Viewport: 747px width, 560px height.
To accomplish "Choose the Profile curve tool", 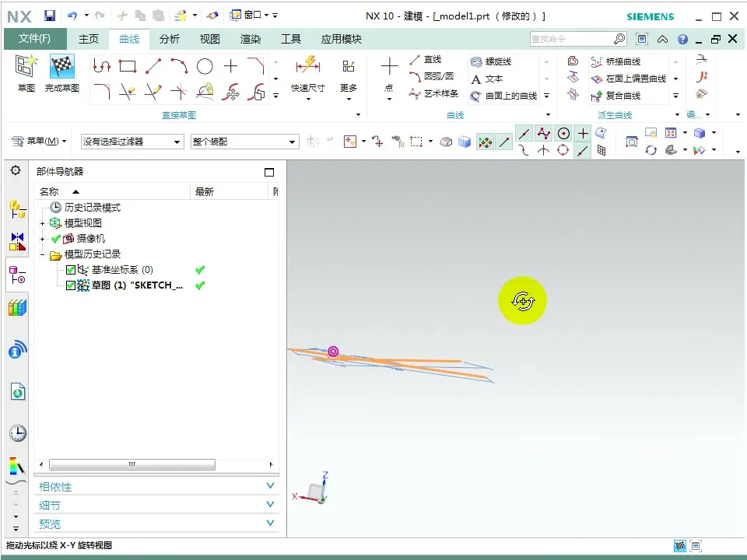I will pos(102,67).
